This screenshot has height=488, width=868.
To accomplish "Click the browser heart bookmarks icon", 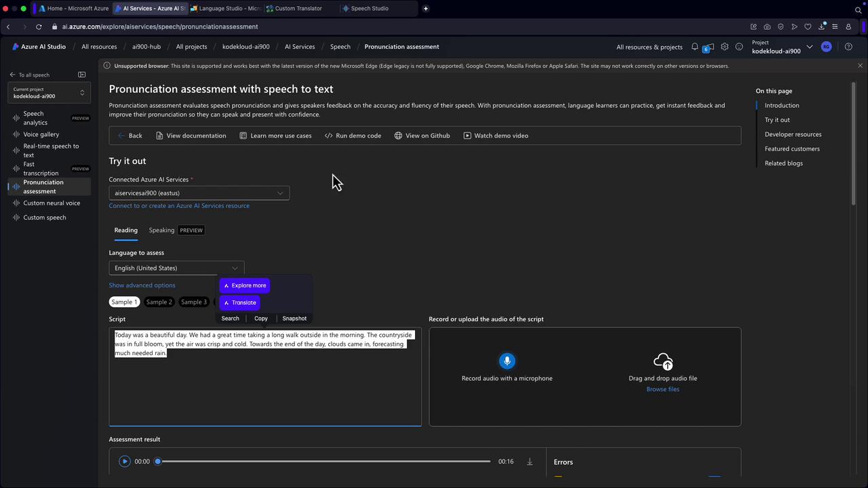I will point(808,26).
